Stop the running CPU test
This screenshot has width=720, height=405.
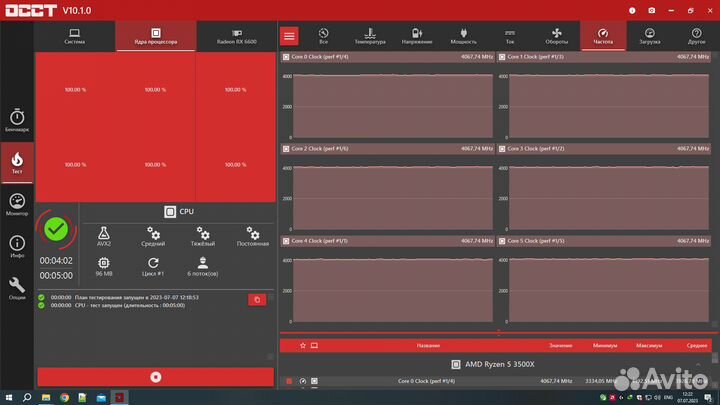(155, 377)
